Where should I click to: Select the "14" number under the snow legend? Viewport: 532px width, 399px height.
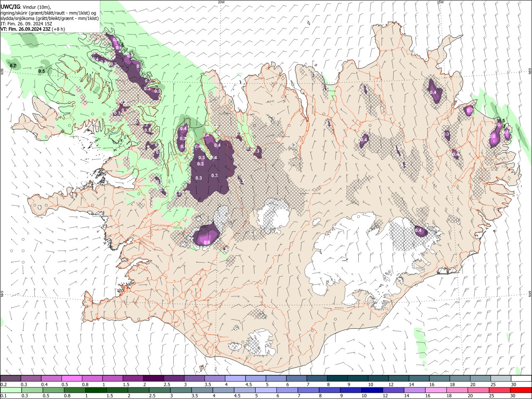point(411,384)
